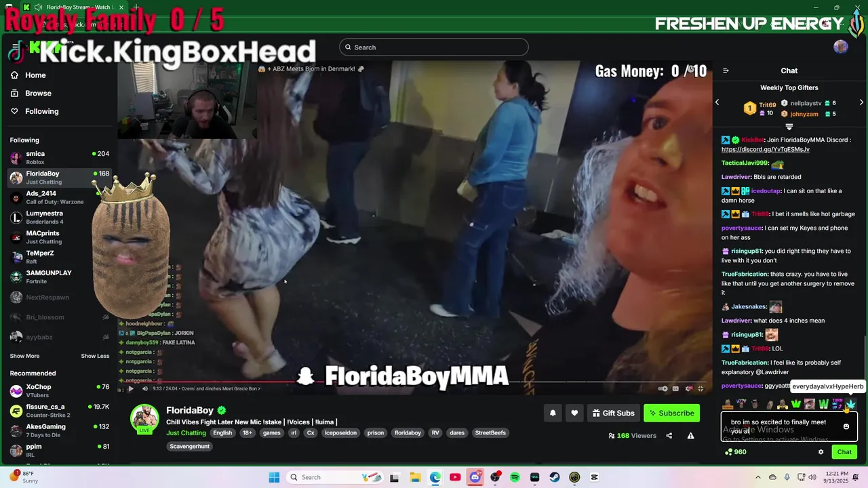Open TeMperZ Raft channel

(x=59, y=257)
